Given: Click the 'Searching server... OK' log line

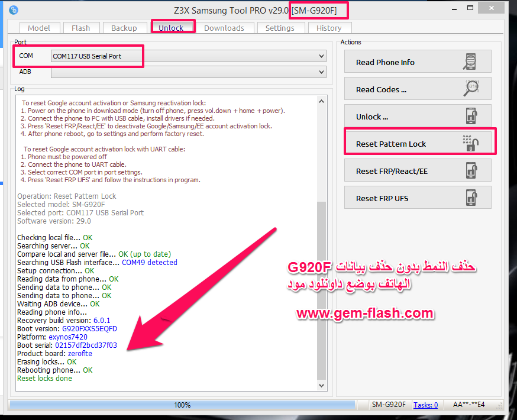Looking at the screenshot, I should (x=53, y=246).
